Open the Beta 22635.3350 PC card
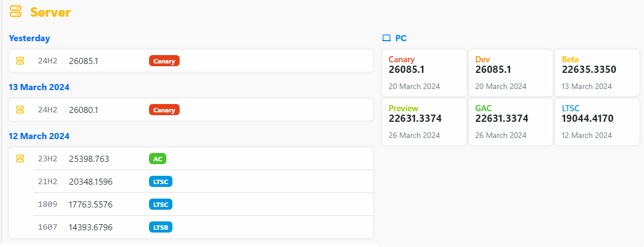This screenshot has height=247, width=644. (x=597, y=73)
